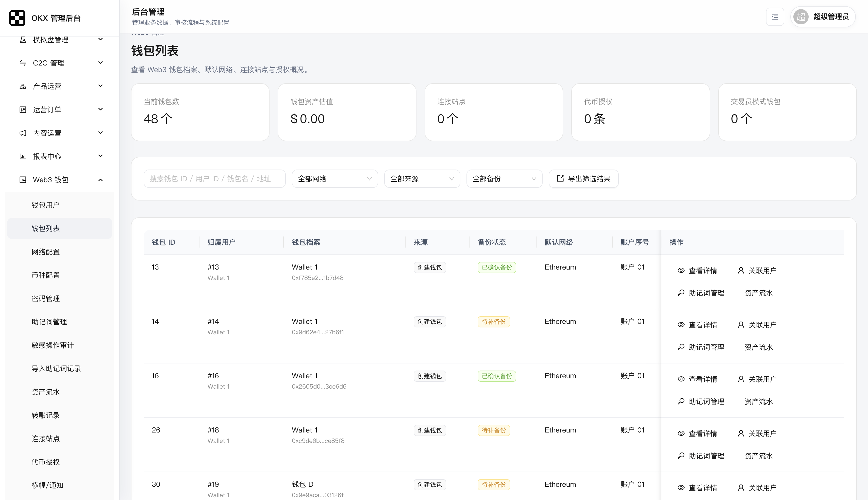868x500 pixels.
Task: Click the eye icon for wallet 16
Action: (x=681, y=379)
